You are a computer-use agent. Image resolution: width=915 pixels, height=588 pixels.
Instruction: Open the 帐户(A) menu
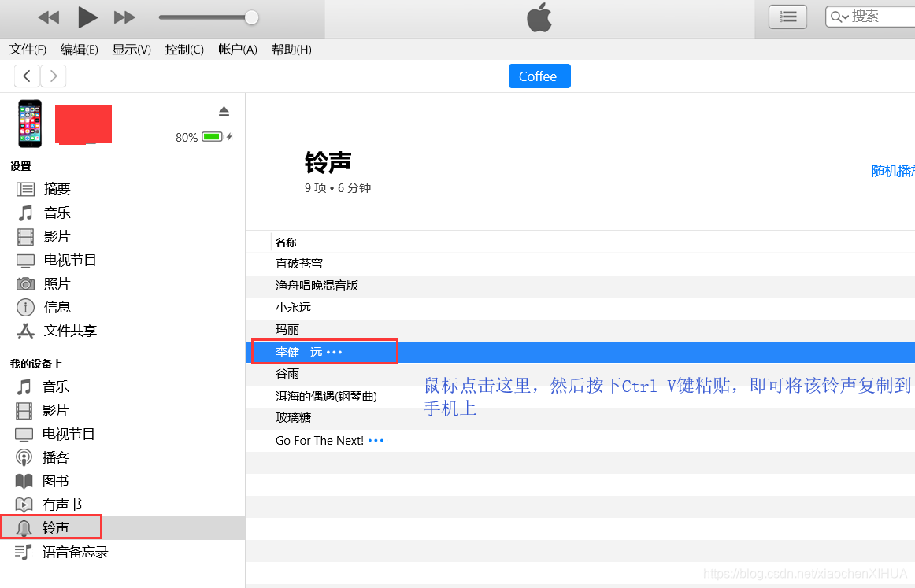(238, 50)
